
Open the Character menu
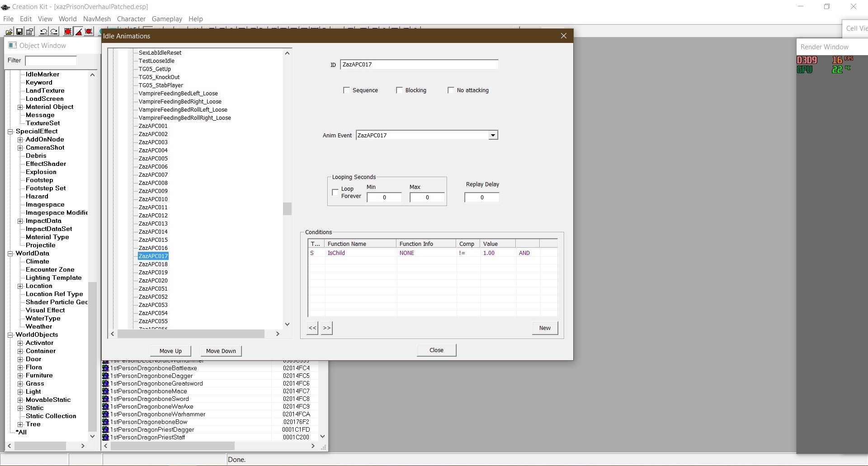(131, 19)
